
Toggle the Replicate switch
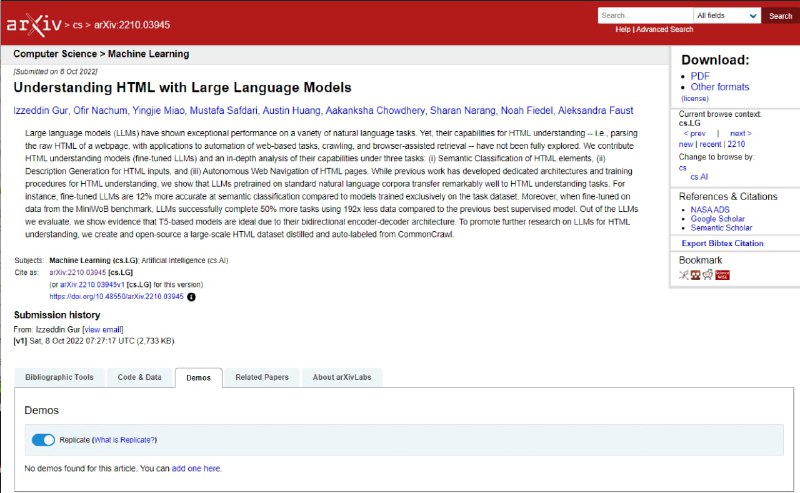pyautogui.click(x=43, y=440)
